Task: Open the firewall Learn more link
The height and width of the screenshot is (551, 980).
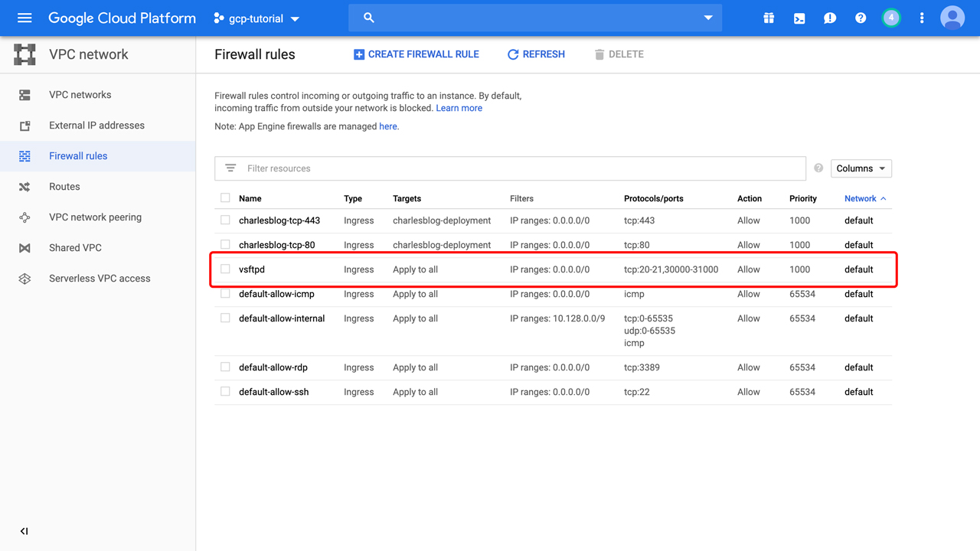Action: point(459,108)
